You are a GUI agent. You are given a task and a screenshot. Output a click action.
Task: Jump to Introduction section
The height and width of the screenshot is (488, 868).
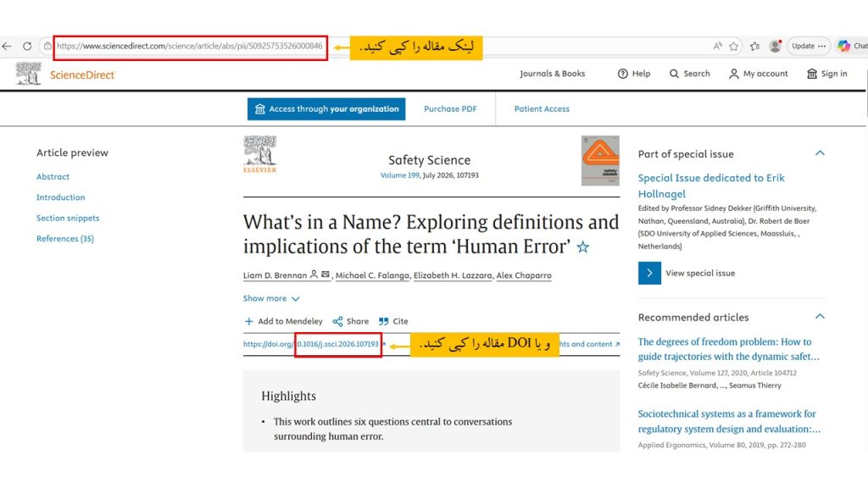click(60, 197)
